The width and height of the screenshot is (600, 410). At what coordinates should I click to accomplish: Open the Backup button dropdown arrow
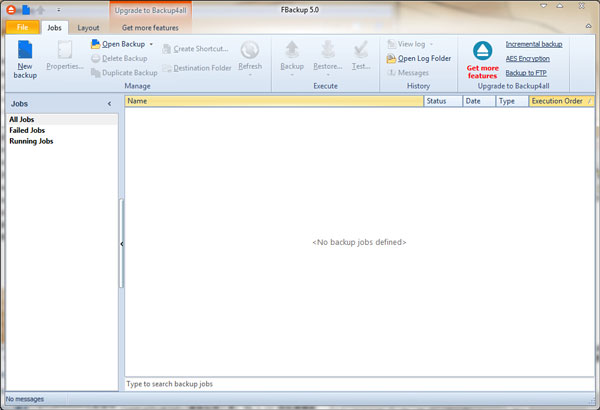[x=292, y=75]
